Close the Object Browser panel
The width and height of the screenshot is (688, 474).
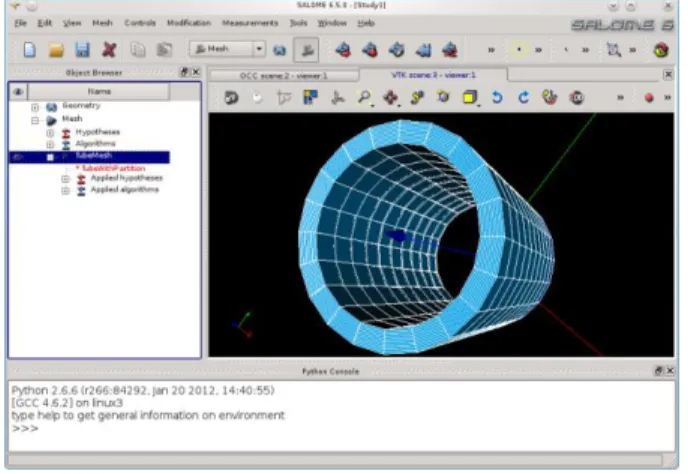pos(196,72)
